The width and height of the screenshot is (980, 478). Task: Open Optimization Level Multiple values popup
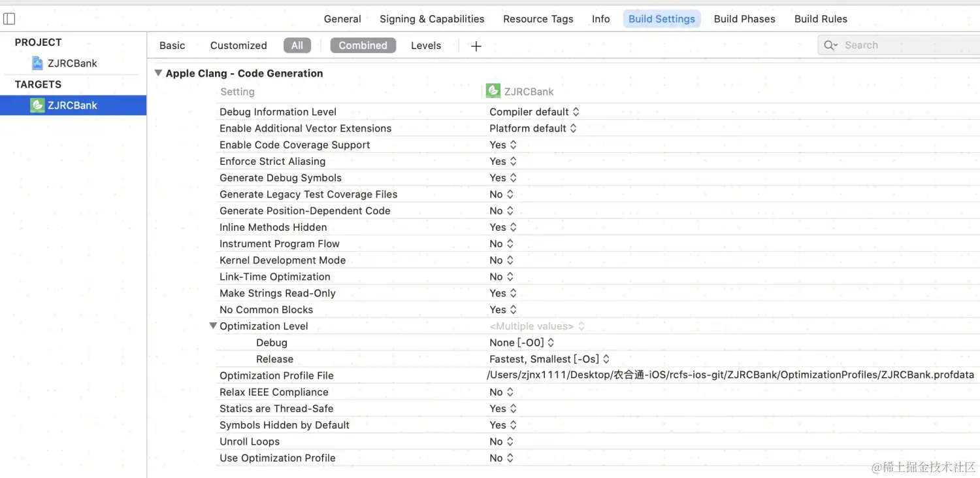(537, 326)
